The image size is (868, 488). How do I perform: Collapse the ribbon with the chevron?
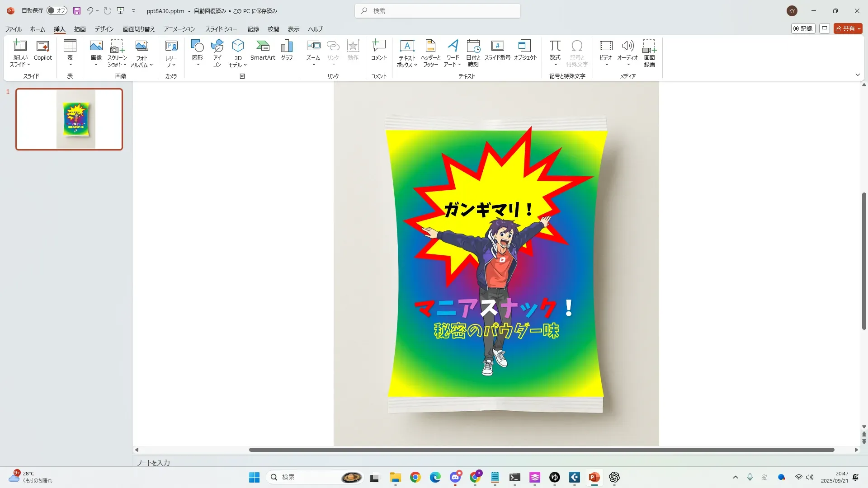pos(858,75)
